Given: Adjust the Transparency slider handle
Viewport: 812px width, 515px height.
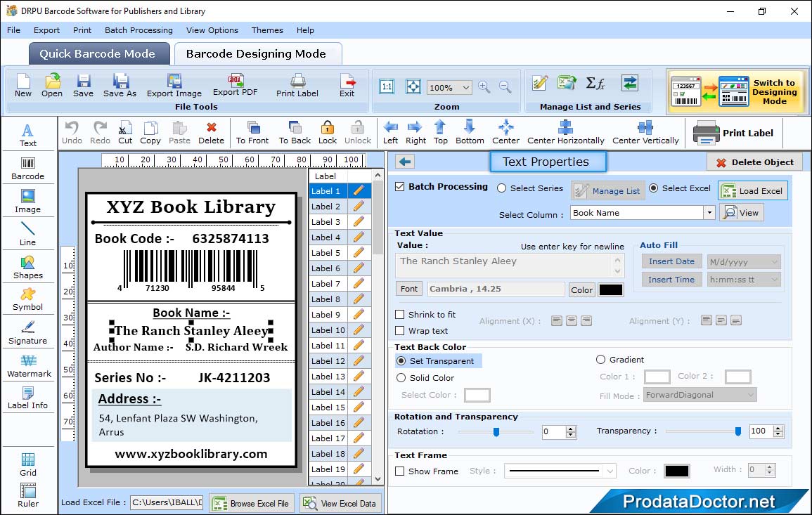Looking at the screenshot, I should 738,431.
